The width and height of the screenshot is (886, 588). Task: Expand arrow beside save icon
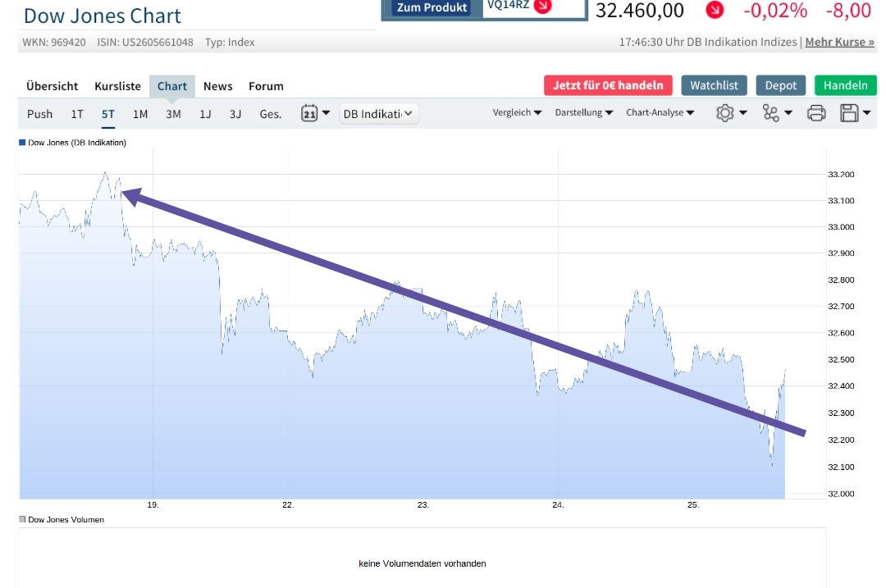(867, 113)
